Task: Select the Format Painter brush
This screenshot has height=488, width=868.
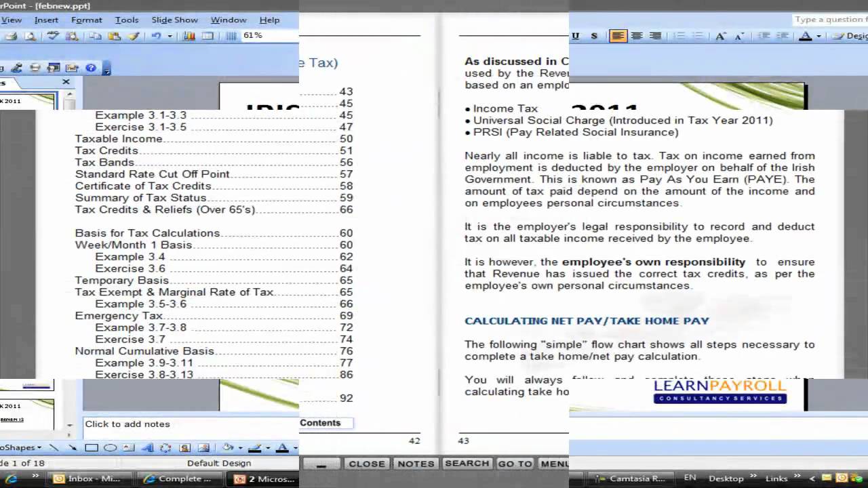Action: click(134, 36)
